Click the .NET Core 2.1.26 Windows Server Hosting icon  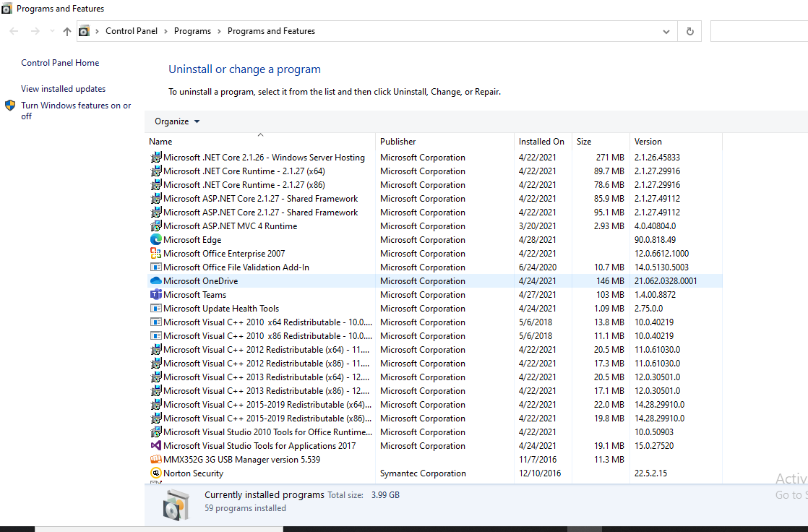pyautogui.click(x=155, y=158)
